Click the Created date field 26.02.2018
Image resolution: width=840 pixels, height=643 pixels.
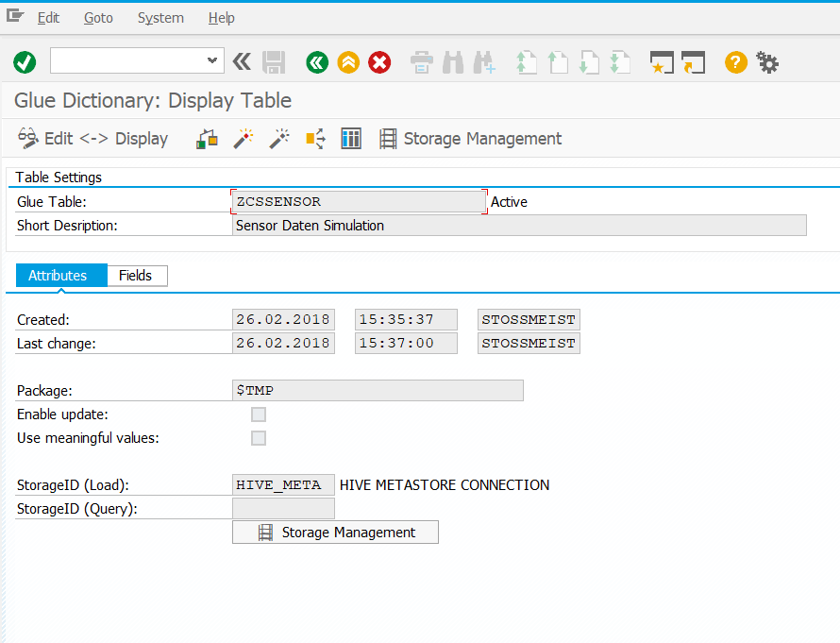[x=283, y=319]
